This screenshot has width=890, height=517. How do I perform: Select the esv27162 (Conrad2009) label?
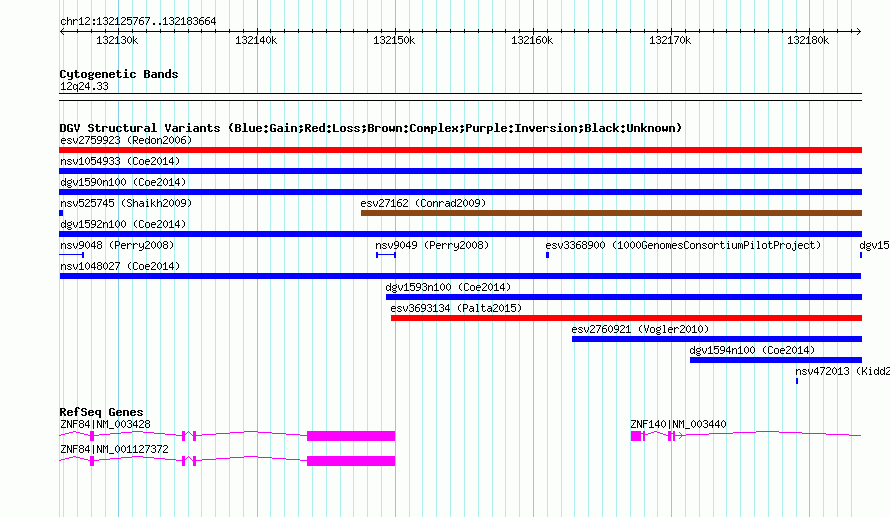pos(423,203)
